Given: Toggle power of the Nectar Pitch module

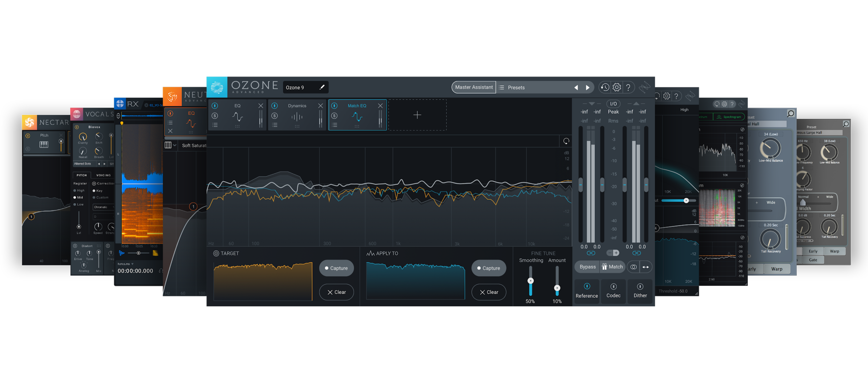Looking at the screenshot, I should pos(28,136).
